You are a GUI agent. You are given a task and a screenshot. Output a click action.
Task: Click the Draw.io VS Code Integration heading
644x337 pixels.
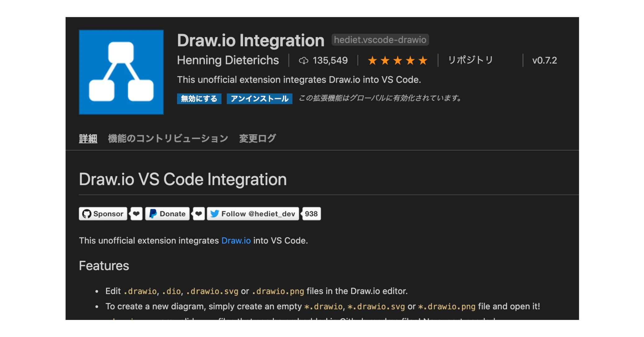click(183, 179)
